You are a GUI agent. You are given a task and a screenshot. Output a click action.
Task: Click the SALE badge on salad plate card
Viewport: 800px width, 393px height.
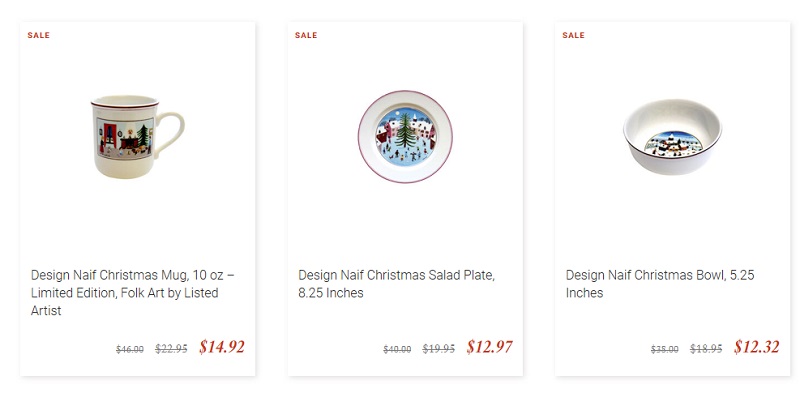click(x=306, y=35)
